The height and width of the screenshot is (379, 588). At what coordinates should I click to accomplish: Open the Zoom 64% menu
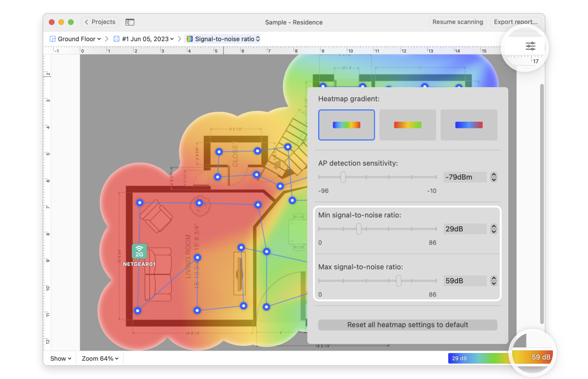point(100,359)
